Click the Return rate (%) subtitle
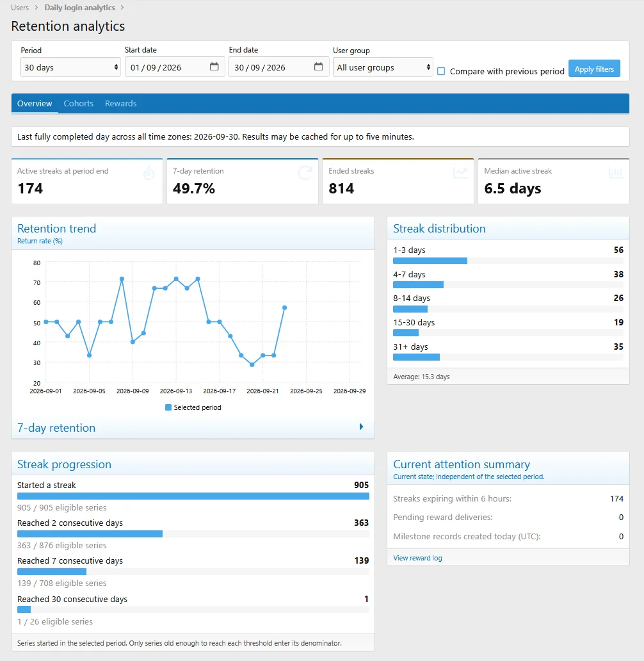The height and width of the screenshot is (661, 644). pos(40,241)
